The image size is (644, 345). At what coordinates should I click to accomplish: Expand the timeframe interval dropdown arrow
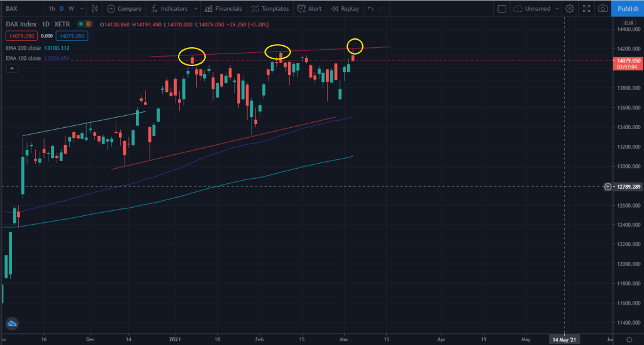[x=80, y=9]
